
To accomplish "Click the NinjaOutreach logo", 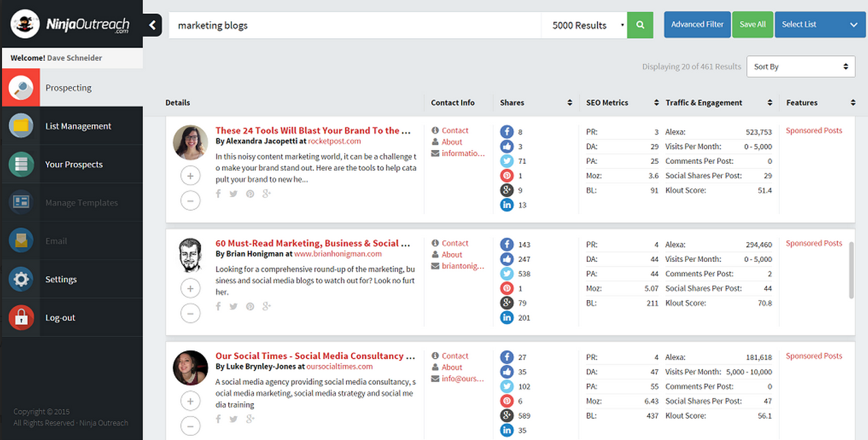I will (x=70, y=24).
